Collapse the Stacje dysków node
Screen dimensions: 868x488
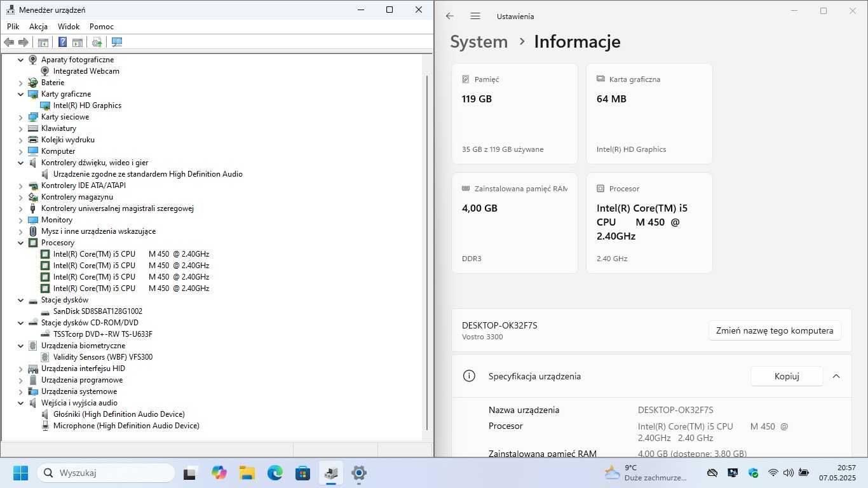pyautogui.click(x=20, y=300)
